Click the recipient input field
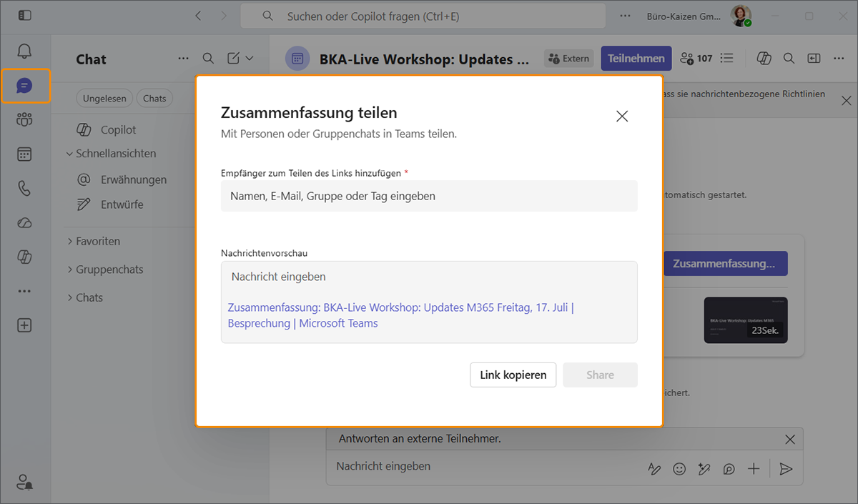The width and height of the screenshot is (858, 504). point(429,196)
